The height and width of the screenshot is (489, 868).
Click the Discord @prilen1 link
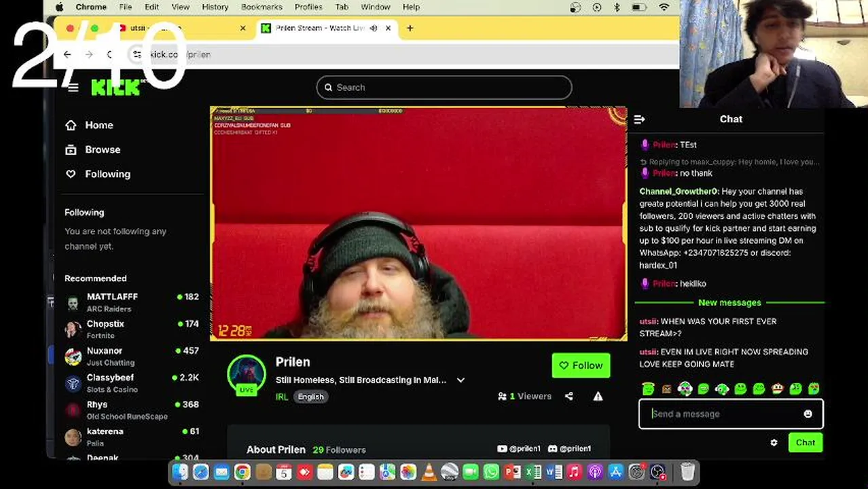click(569, 449)
